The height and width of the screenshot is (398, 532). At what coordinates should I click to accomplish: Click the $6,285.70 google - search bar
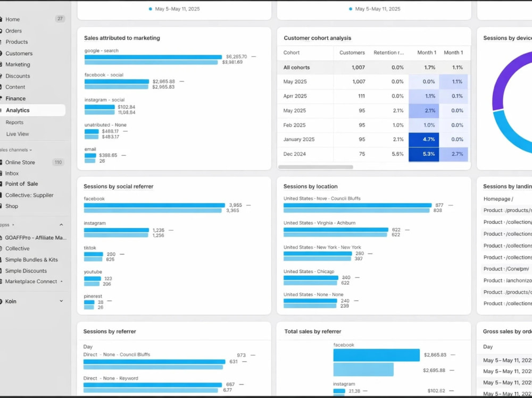click(x=153, y=57)
